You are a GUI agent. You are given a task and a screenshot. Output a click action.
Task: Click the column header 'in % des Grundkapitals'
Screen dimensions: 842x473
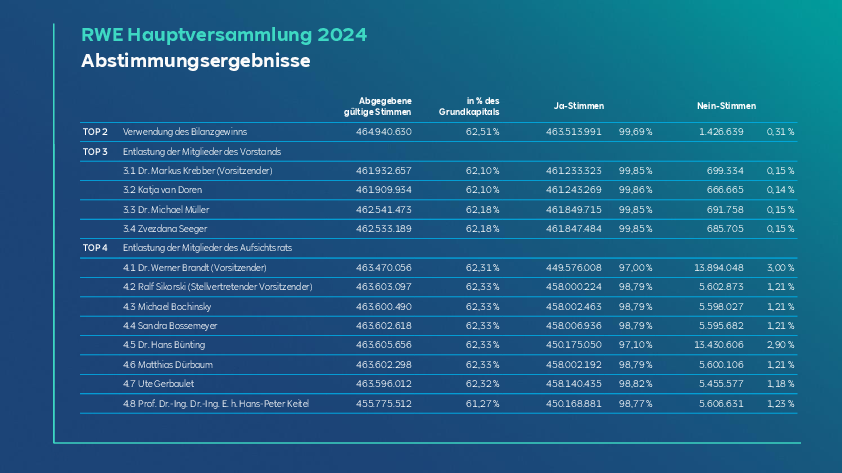pyautogui.click(x=469, y=106)
